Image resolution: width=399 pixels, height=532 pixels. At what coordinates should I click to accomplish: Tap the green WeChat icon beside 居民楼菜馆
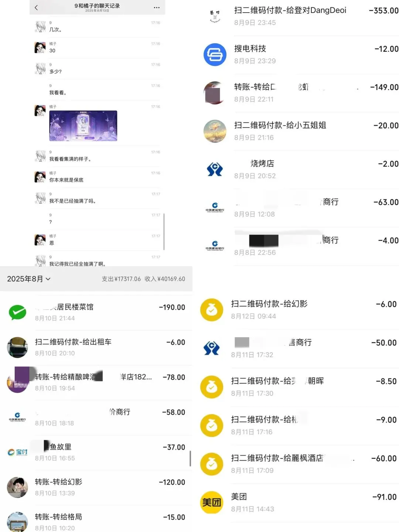[17, 312]
